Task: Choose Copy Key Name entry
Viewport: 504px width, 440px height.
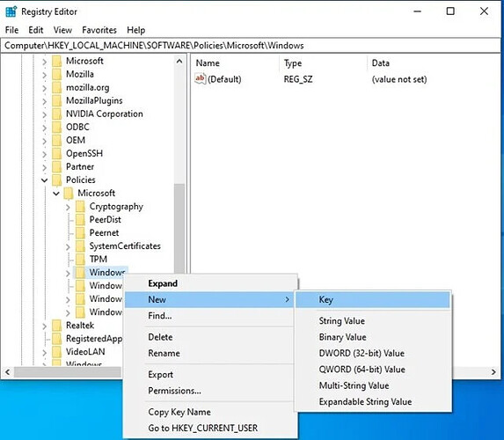Action: click(x=179, y=412)
